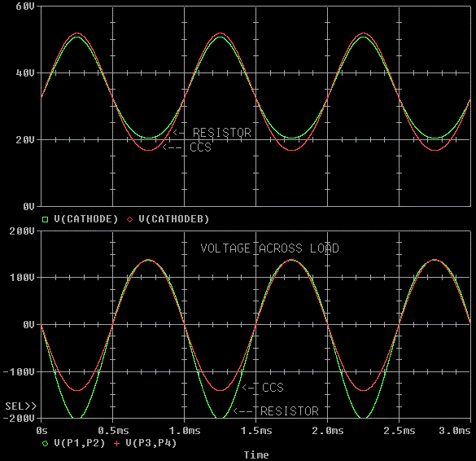Click the red diamond V(CATHODEB) legend marker

[x=129, y=219]
